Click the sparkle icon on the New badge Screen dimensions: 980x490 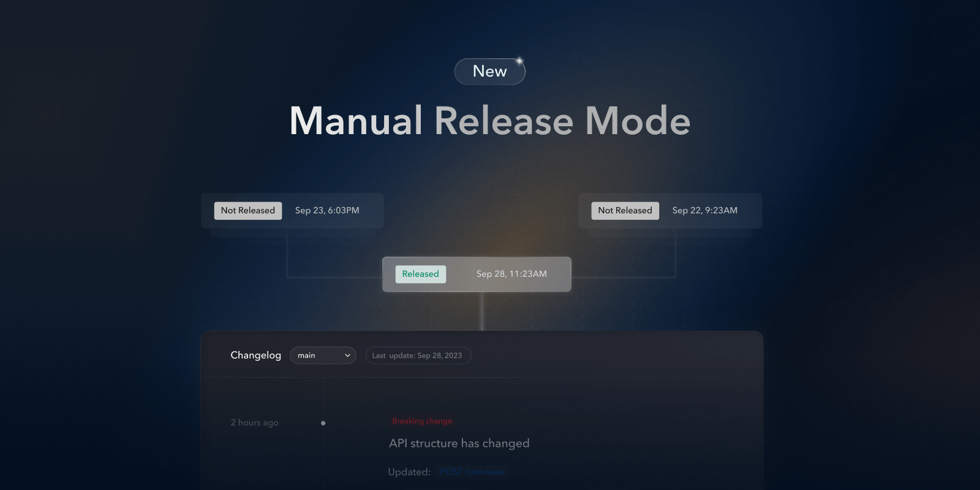pyautogui.click(x=519, y=61)
